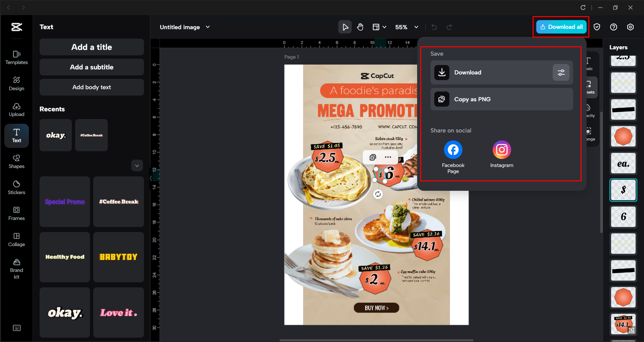Open the Upload panel
This screenshot has height=342, width=644.
click(16, 110)
